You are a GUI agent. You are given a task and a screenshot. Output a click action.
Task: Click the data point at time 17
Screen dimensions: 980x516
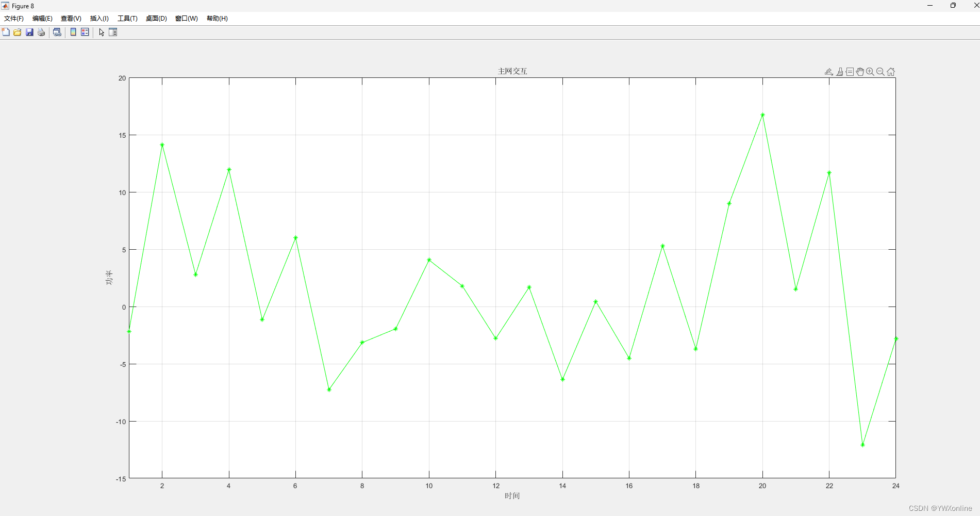[x=662, y=246]
